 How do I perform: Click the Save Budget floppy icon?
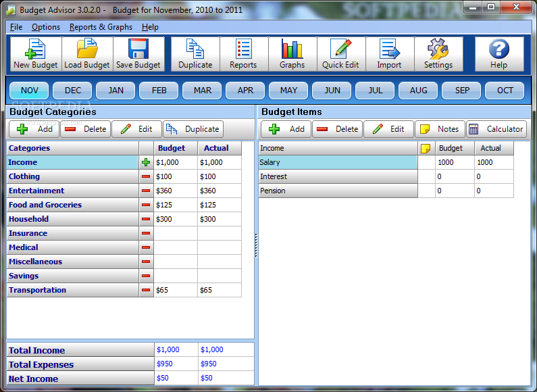click(138, 54)
